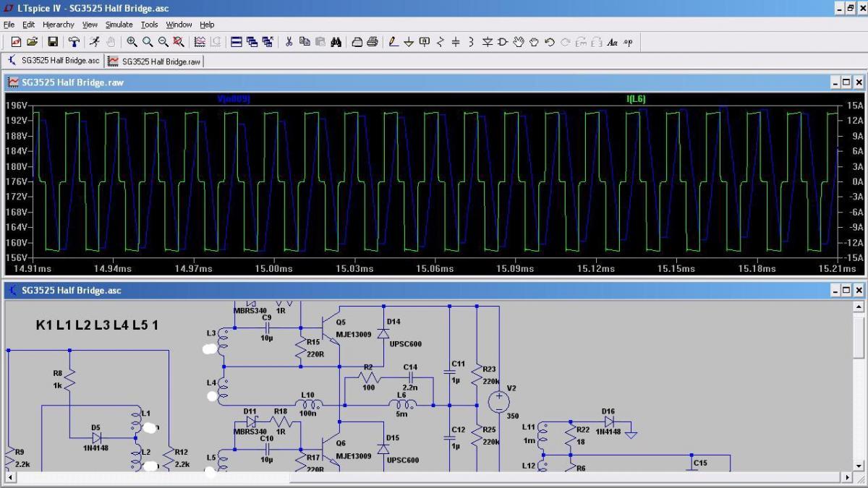Click the schematic horizontal scrollbar left arrow
This screenshot has width=868, height=488.
click(10, 478)
